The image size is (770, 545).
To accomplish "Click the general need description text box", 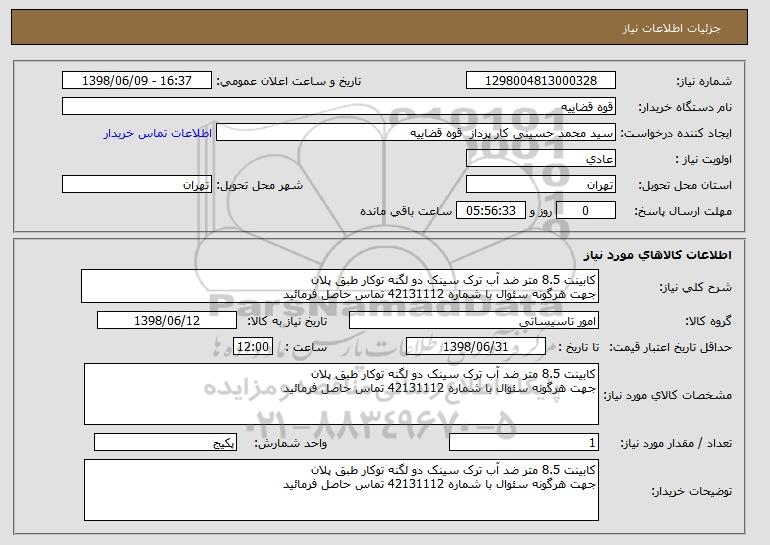I will 340,286.
